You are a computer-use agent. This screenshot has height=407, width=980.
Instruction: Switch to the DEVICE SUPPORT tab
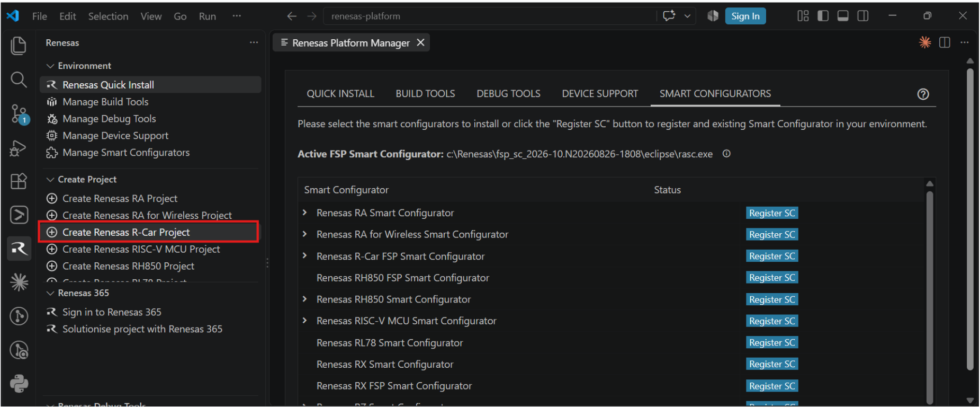click(x=600, y=94)
